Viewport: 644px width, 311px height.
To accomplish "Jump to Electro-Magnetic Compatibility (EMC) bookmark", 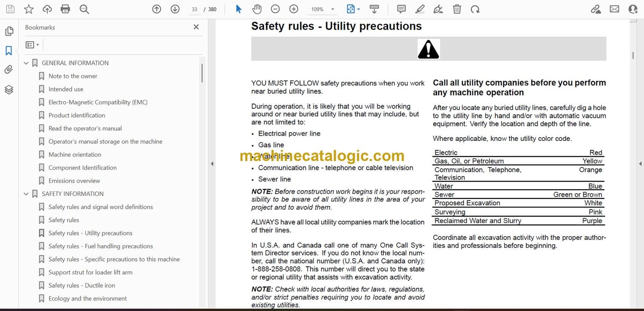I will tap(98, 102).
